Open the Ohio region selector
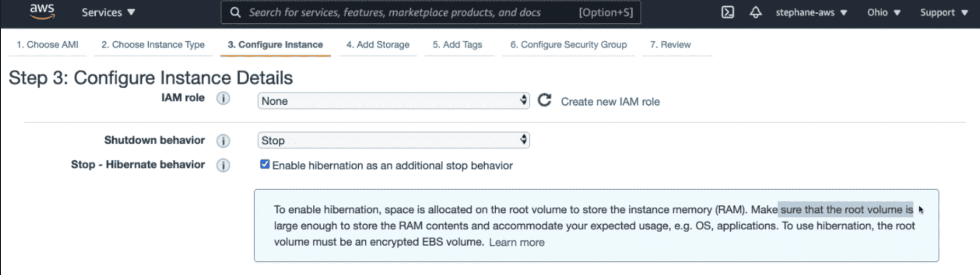Image resolution: width=980 pixels, height=275 pixels. point(883,12)
